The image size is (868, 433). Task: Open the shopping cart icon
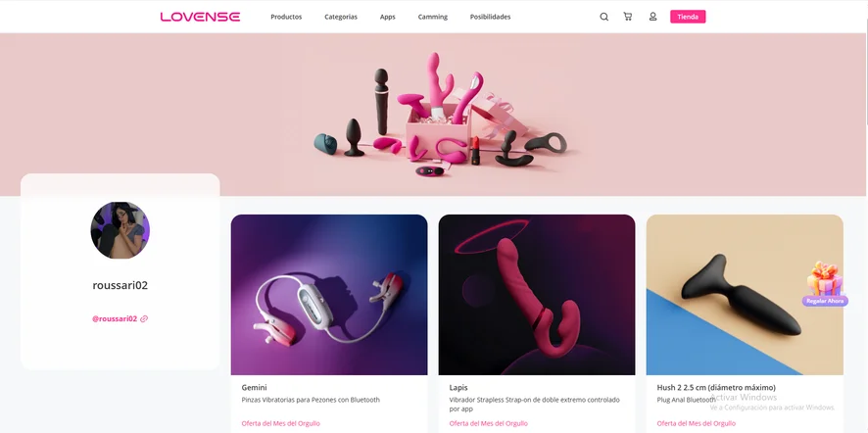[x=628, y=17]
